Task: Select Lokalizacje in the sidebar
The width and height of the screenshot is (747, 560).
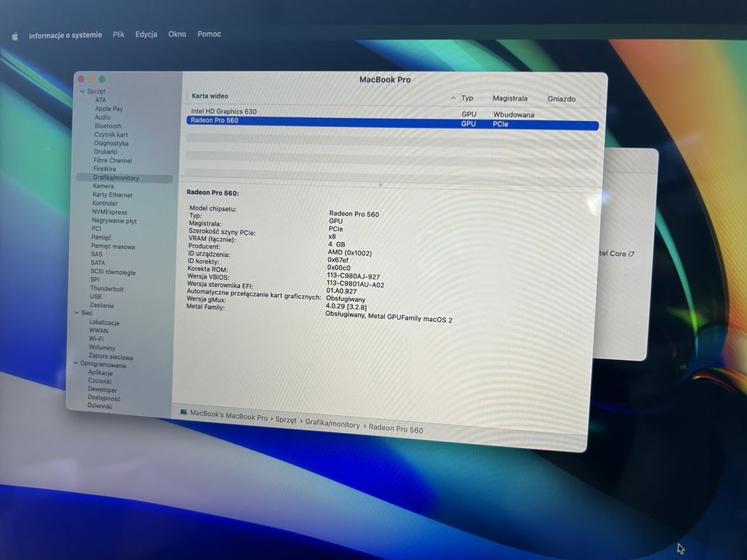Action: [x=104, y=323]
